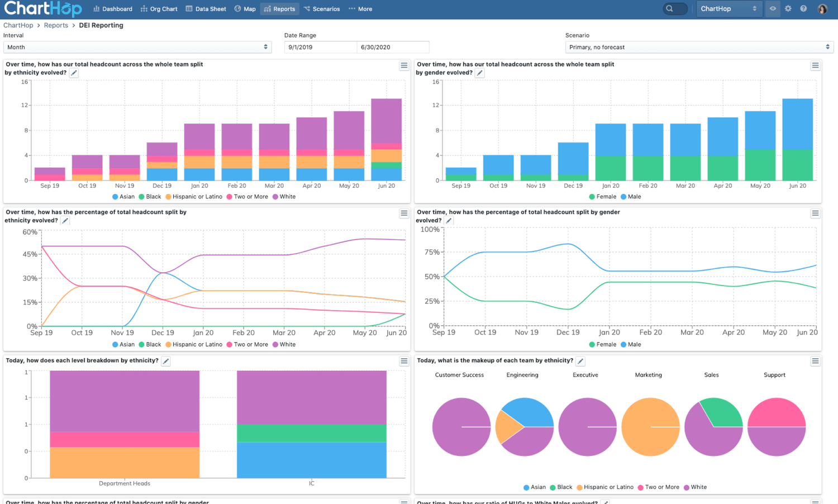
Task: Open the hamburger menu on the level breakdown chart
Action: coord(404,361)
